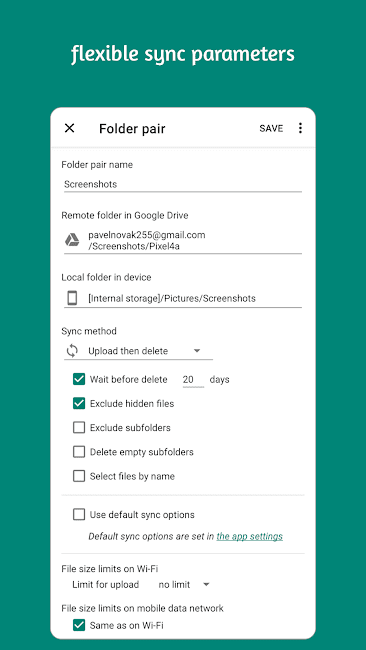This screenshot has height=650, width=366.
Task: Uncheck Same as on Wi-Fi
Action: (x=79, y=625)
